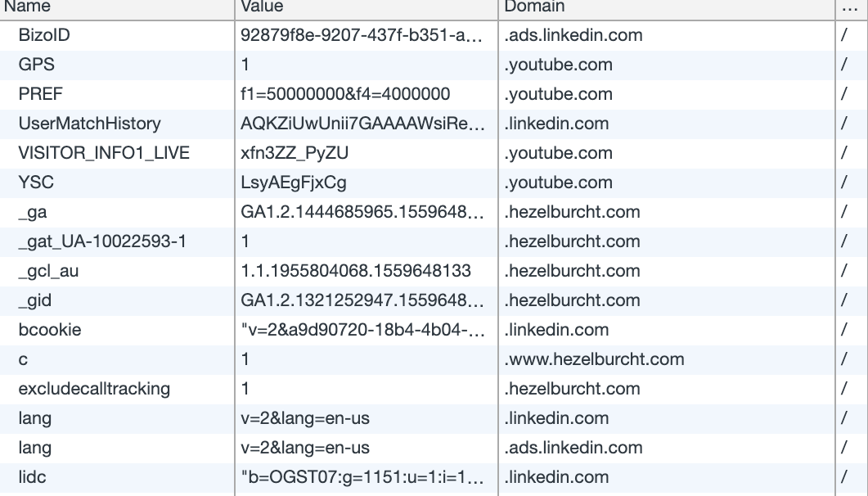868x496 pixels.
Task: Click the _gid cookie row
Action: 434,300
